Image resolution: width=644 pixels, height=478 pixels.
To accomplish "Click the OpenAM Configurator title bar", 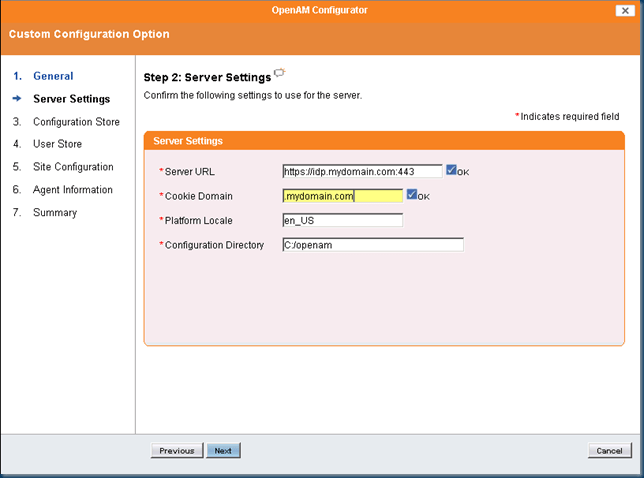I will [x=320, y=10].
